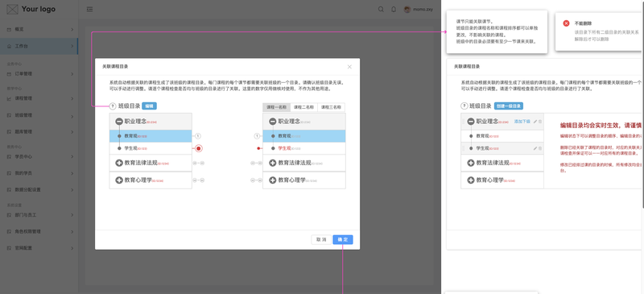The image size is (644, 294).
Task: Switch to the 课程一名称 tab
Action: pyautogui.click(x=276, y=107)
